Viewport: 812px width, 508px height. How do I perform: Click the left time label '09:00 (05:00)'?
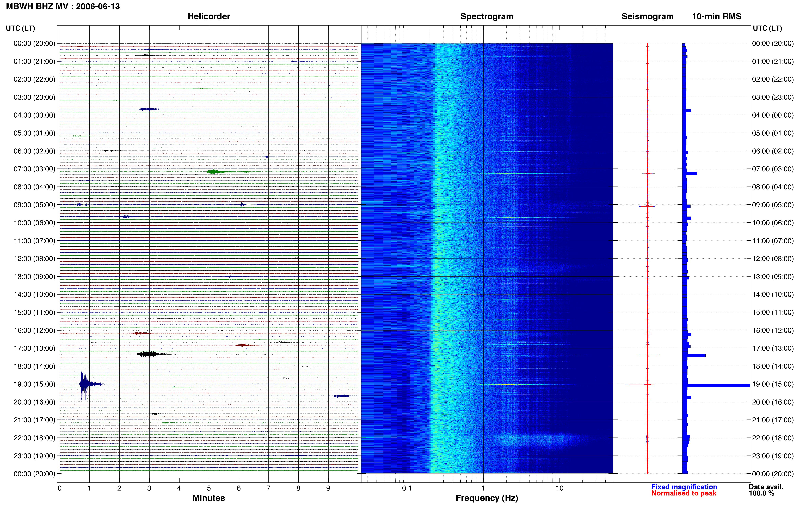[34, 205]
